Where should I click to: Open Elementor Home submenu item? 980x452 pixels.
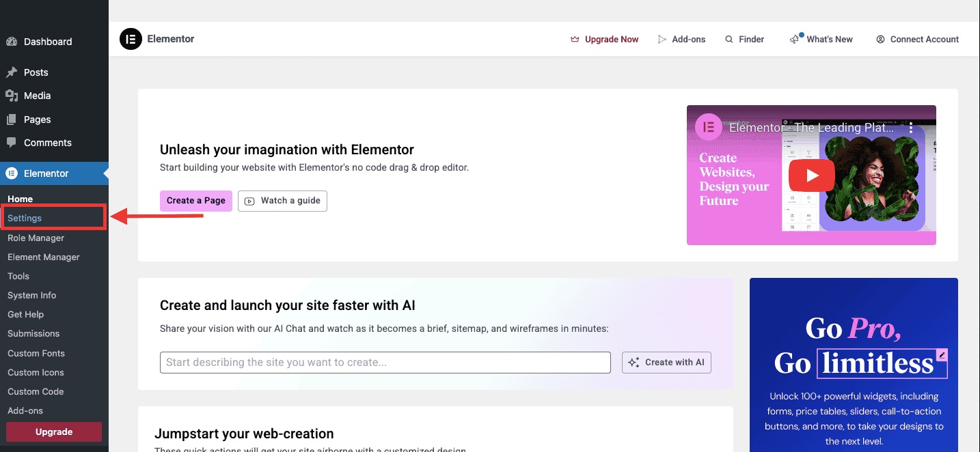[20, 199]
